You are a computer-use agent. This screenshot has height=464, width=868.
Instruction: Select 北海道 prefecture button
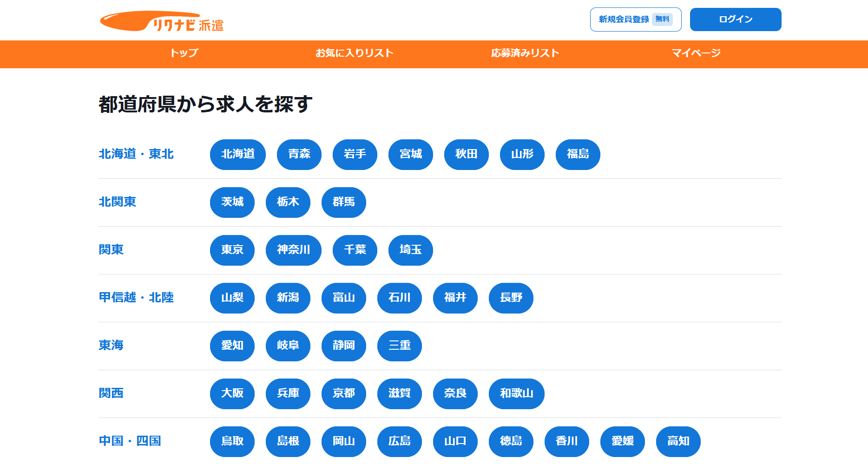(x=237, y=155)
